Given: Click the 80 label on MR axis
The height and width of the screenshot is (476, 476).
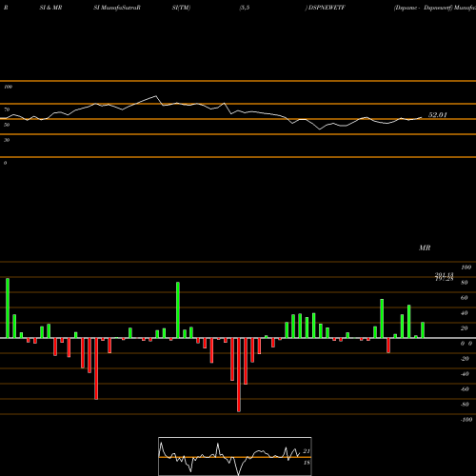Looking at the screenshot, I should coord(465,283).
